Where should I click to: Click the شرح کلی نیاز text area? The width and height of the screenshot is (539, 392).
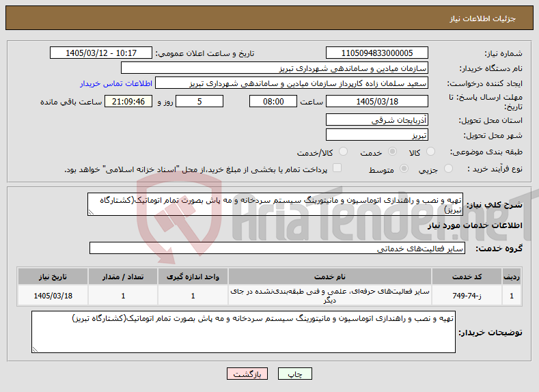pos(275,204)
